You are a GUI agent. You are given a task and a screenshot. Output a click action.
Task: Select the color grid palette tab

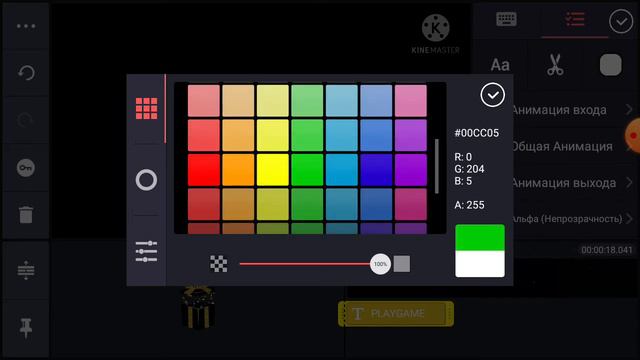pyautogui.click(x=146, y=108)
